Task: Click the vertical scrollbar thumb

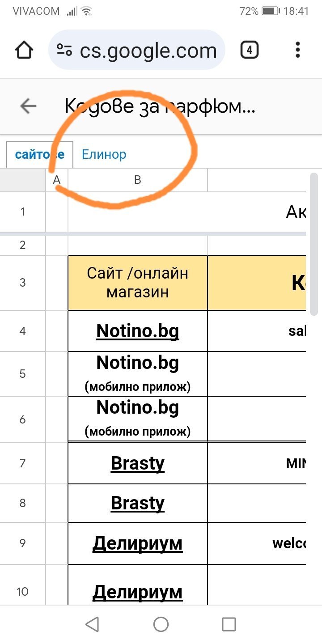Action: (x=314, y=244)
